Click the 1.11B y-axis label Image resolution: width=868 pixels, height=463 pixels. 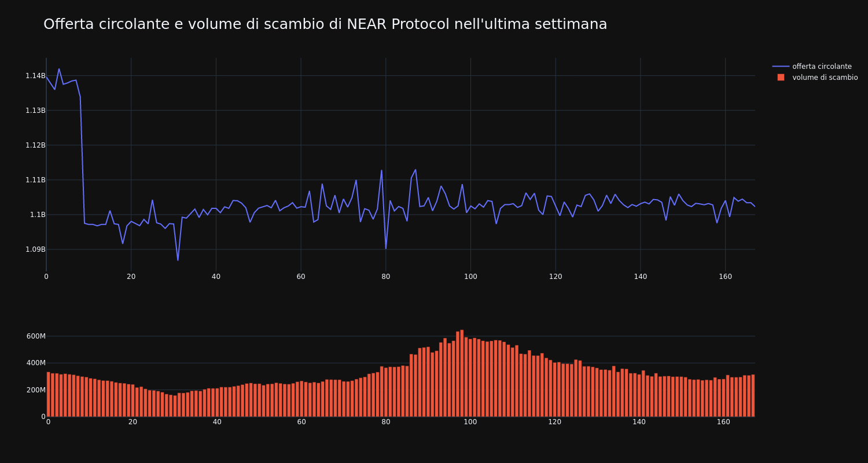coord(35,180)
